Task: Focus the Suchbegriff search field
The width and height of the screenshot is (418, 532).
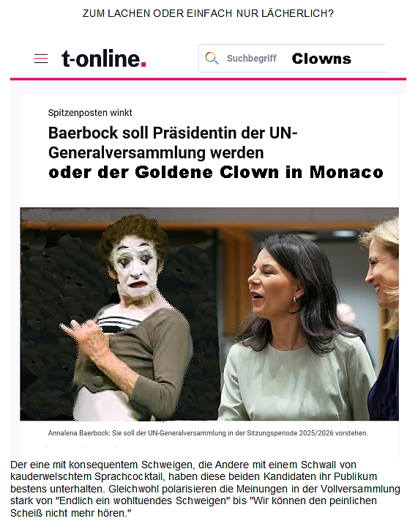Action: click(294, 59)
